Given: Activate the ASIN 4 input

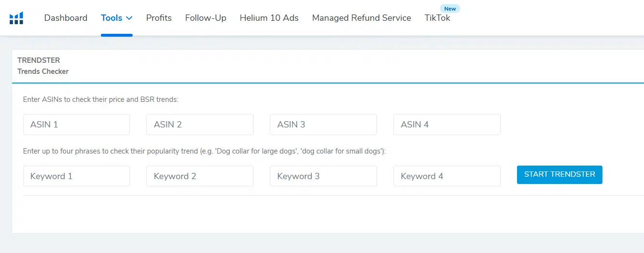Looking at the screenshot, I should [447, 125].
